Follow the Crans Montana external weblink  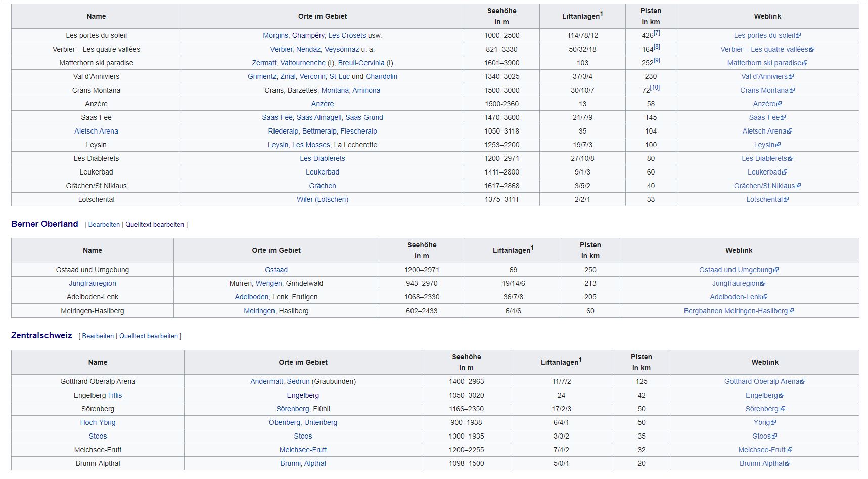tap(767, 90)
